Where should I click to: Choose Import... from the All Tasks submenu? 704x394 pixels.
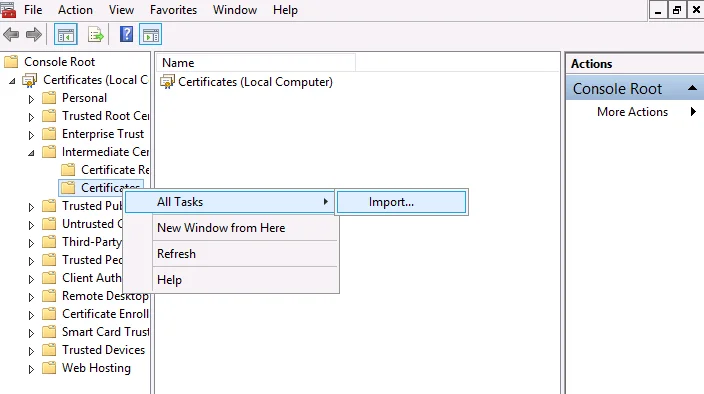click(401, 202)
